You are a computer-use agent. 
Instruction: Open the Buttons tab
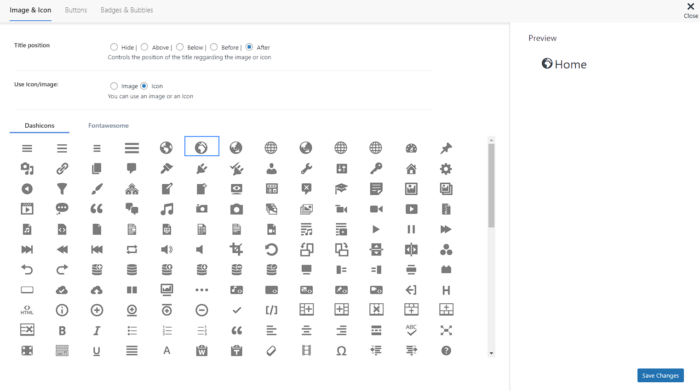(76, 10)
